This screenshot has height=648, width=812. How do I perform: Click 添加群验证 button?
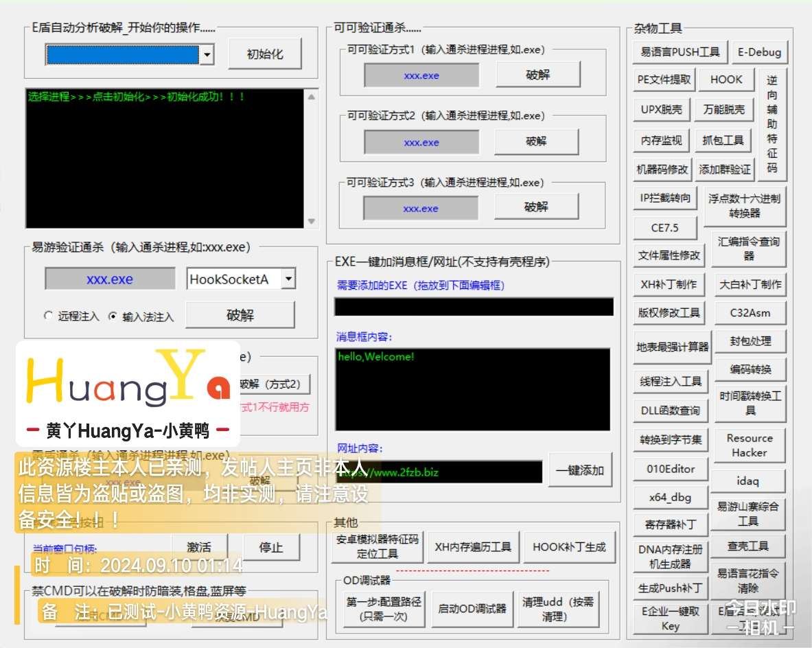coord(724,170)
